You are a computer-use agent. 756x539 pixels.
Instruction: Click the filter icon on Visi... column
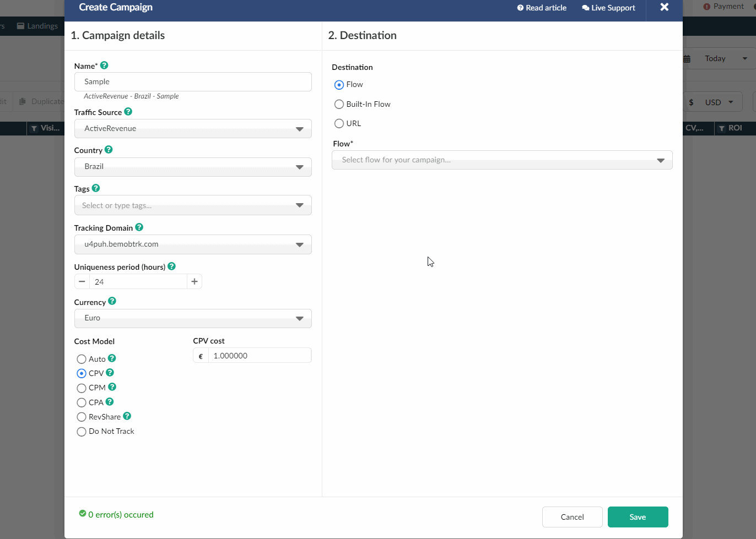tap(34, 128)
